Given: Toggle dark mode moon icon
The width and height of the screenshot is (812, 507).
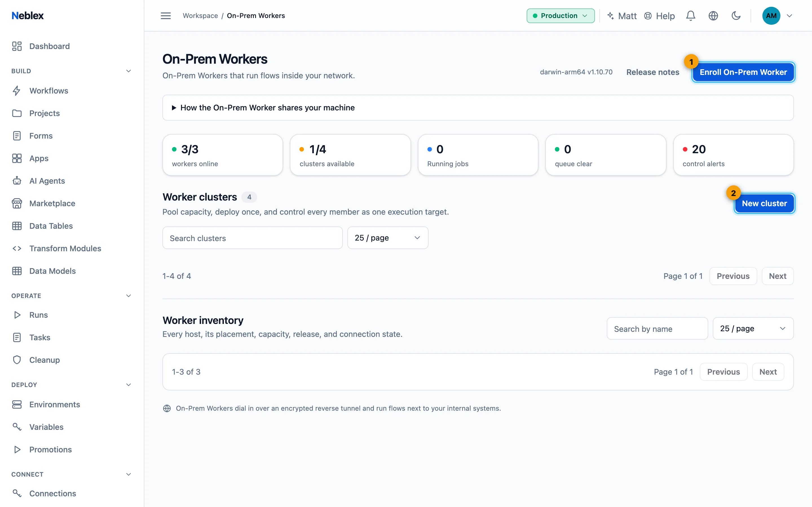Looking at the screenshot, I should (736, 16).
